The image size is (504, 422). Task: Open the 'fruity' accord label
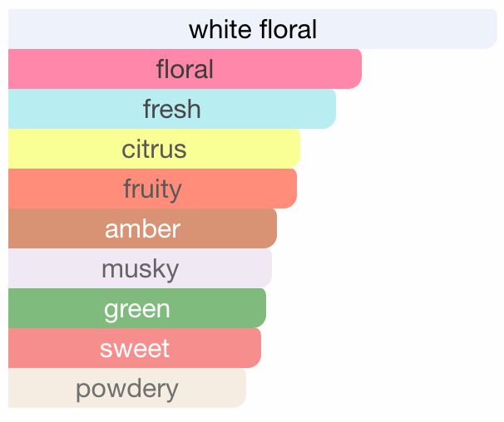(x=152, y=189)
